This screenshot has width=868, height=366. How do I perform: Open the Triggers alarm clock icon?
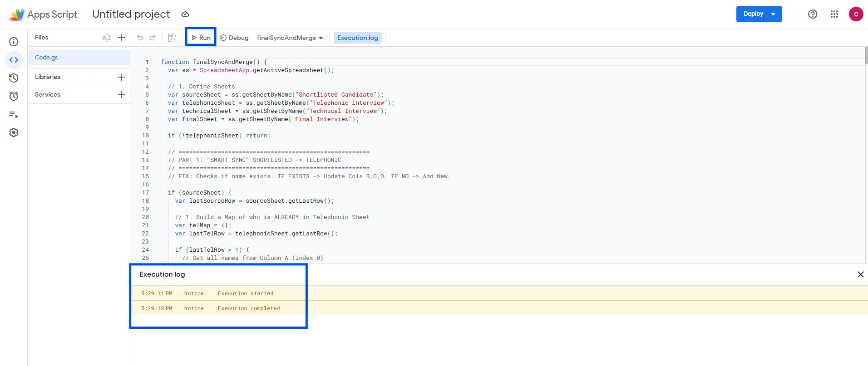coord(14,96)
